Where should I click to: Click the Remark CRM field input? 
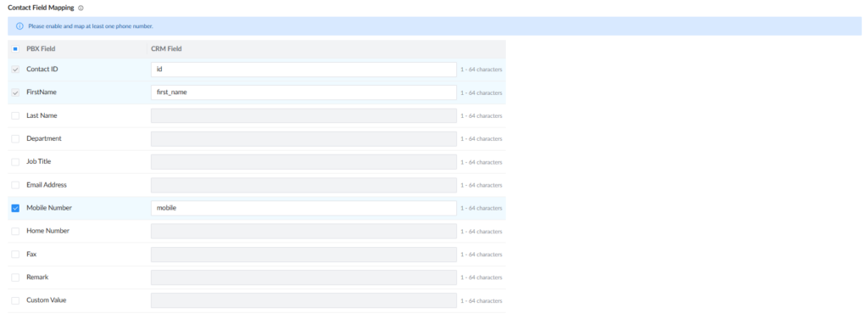coord(303,277)
